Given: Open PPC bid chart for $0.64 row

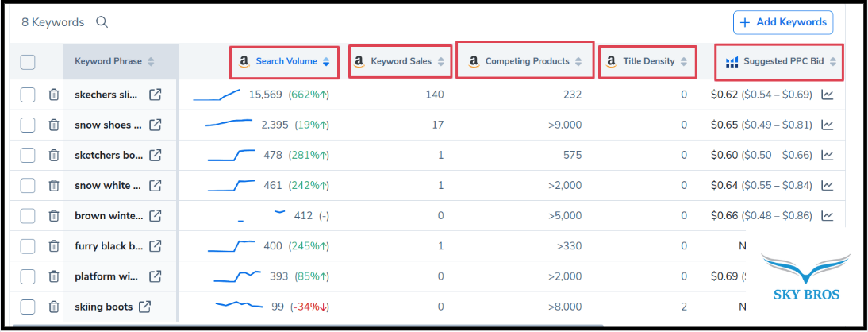Looking at the screenshot, I should click(x=827, y=186).
